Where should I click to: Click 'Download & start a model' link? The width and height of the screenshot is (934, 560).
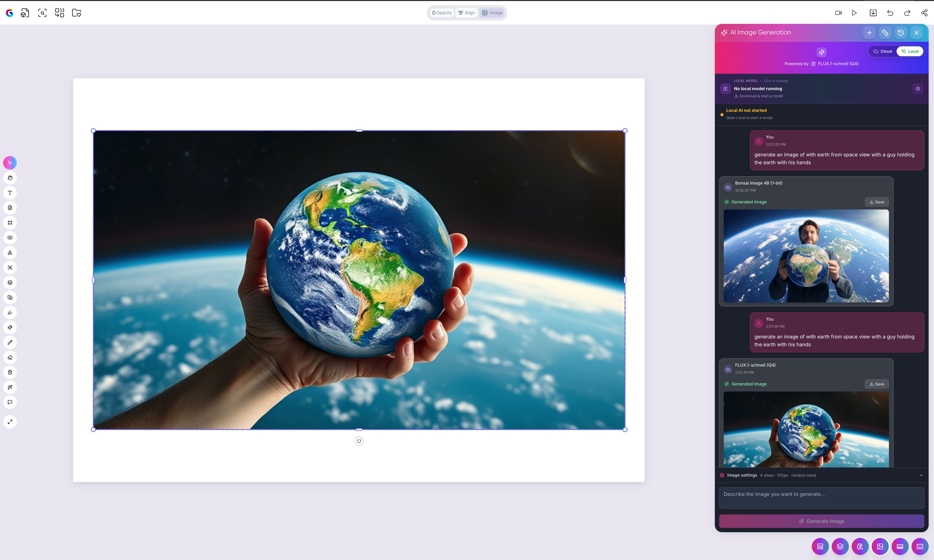759,96
